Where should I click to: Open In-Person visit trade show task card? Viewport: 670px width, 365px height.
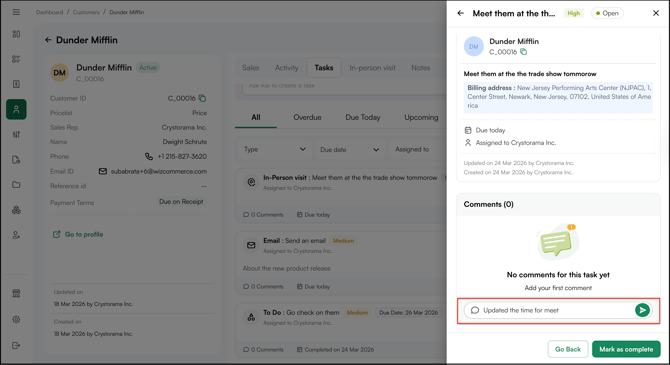tap(341, 196)
